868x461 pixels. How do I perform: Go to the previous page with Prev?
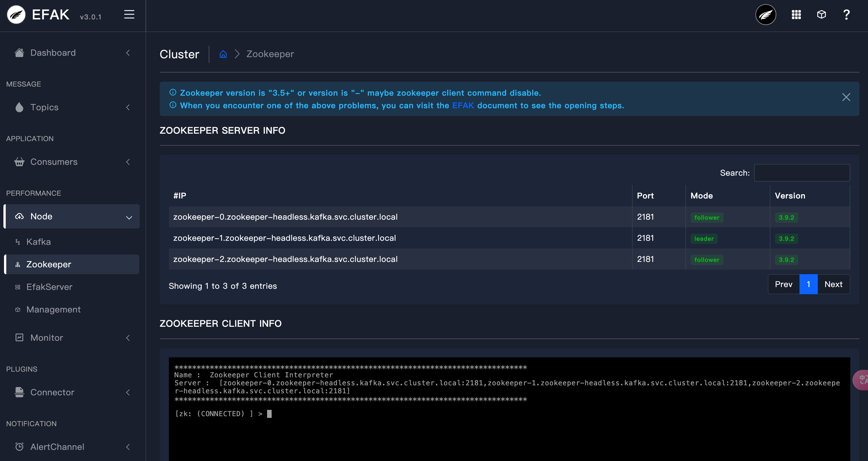[784, 284]
